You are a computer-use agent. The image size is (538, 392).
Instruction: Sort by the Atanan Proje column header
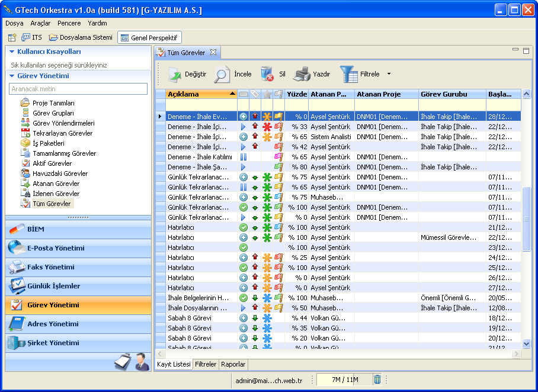[x=386, y=94]
